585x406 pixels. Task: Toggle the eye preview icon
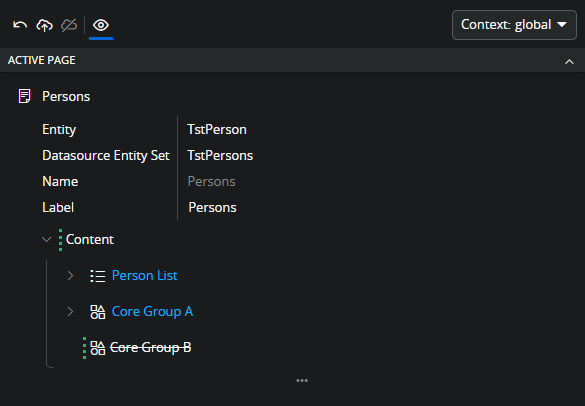[x=101, y=25]
